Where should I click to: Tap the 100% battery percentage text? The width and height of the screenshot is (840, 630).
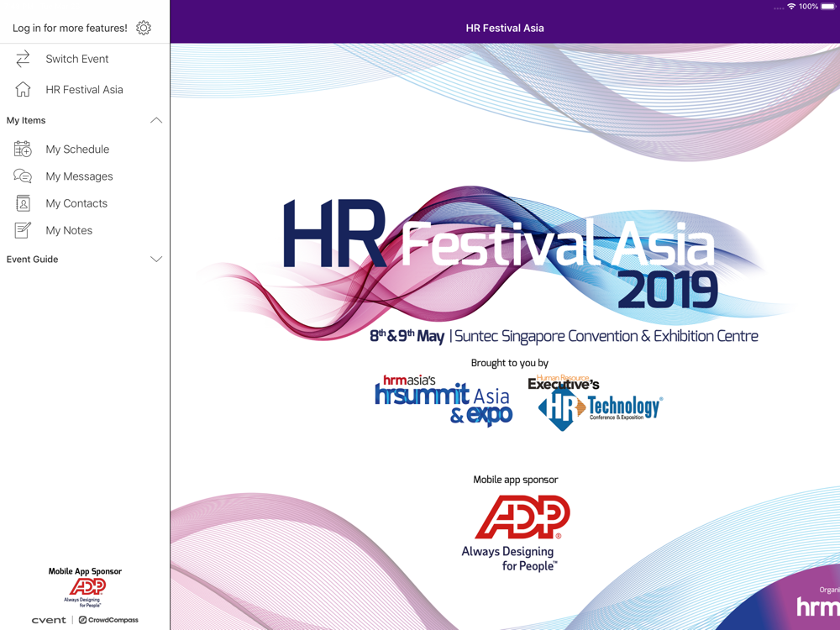(x=808, y=7)
